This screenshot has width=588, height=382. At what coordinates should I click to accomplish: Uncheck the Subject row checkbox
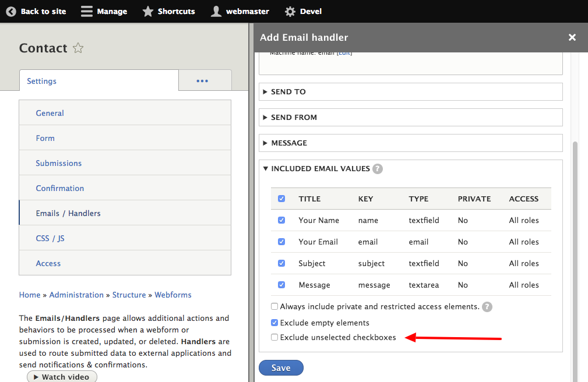(x=281, y=264)
